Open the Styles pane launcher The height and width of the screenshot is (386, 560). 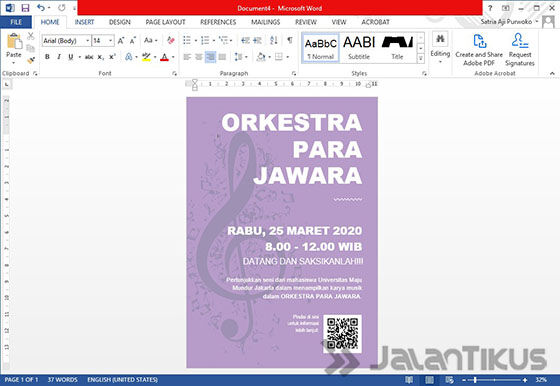424,73
